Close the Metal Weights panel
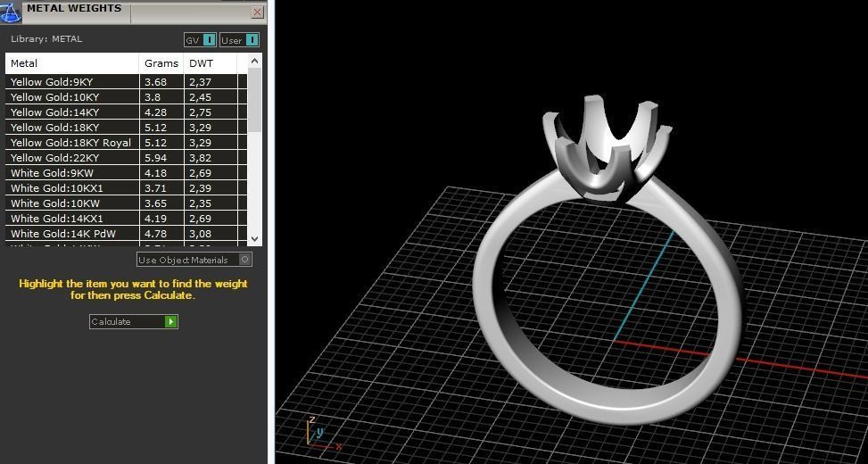868x464 pixels. click(258, 12)
